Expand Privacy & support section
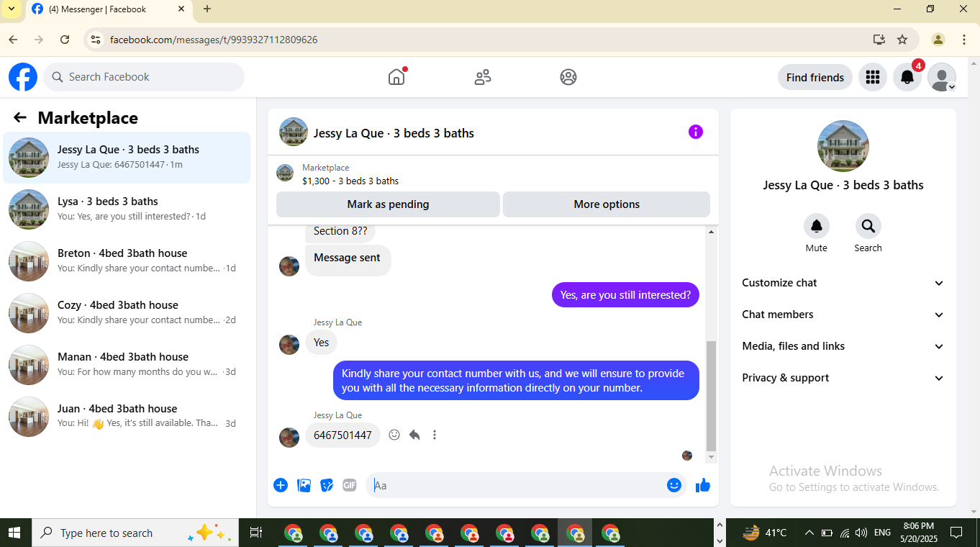 pos(843,378)
